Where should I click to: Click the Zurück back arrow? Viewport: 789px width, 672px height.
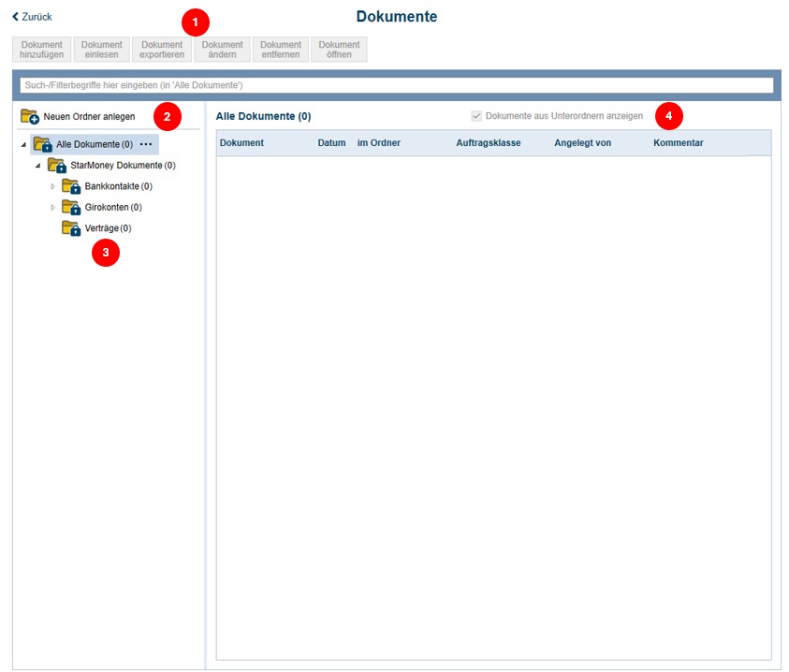coord(15,17)
